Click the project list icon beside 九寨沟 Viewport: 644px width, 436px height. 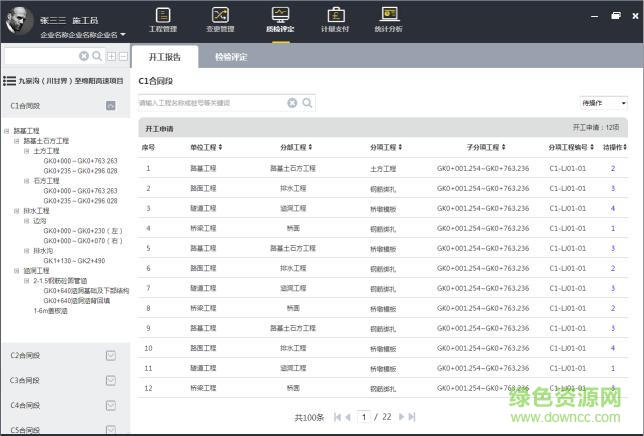click(x=9, y=80)
